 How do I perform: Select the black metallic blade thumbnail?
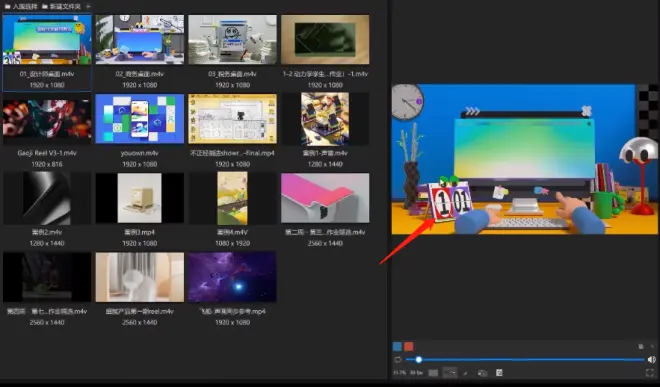pyautogui.click(x=47, y=198)
